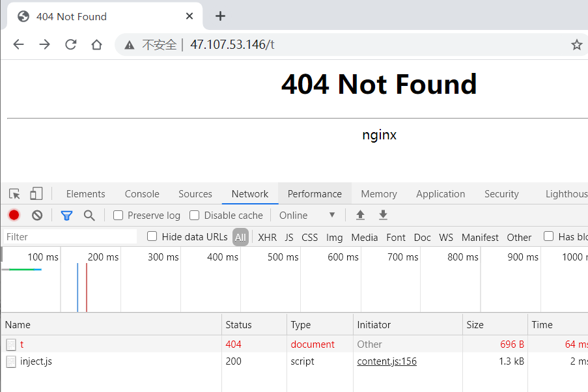Open a new tab with the plus button

pyautogui.click(x=221, y=16)
